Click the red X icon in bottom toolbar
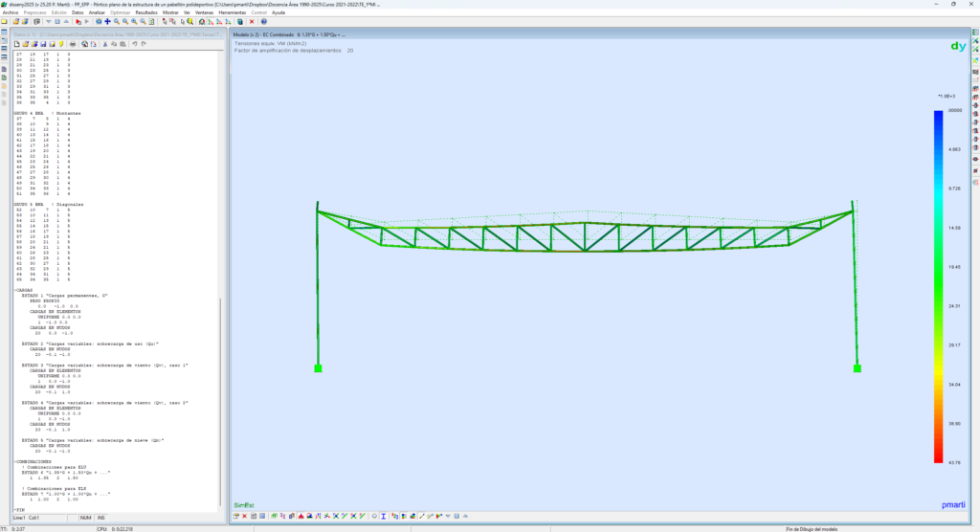The width and height of the screenshot is (980, 532). [x=245, y=516]
